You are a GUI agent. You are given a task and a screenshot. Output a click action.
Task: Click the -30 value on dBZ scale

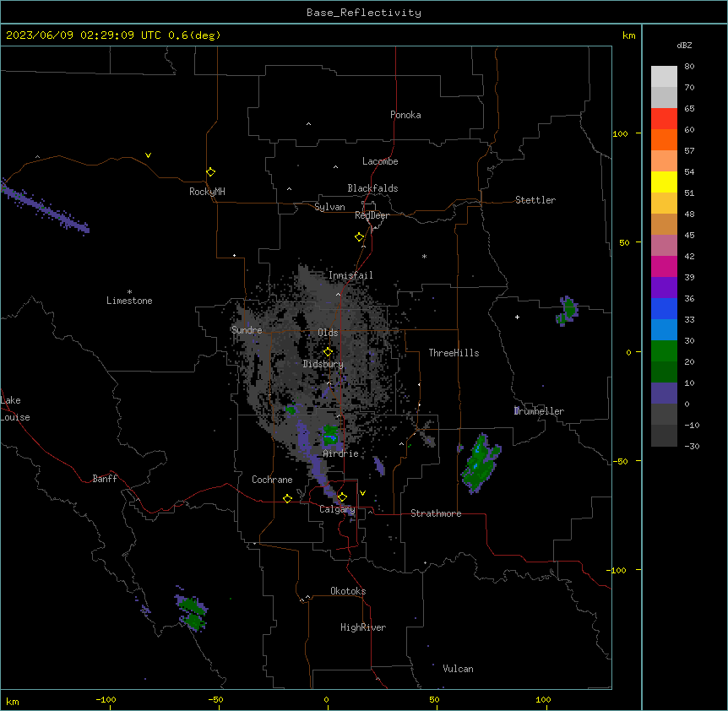click(x=692, y=446)
